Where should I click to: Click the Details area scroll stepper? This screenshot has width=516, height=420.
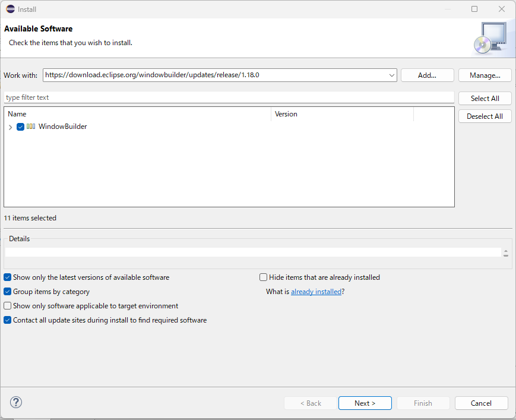click(x=506, y=253)
